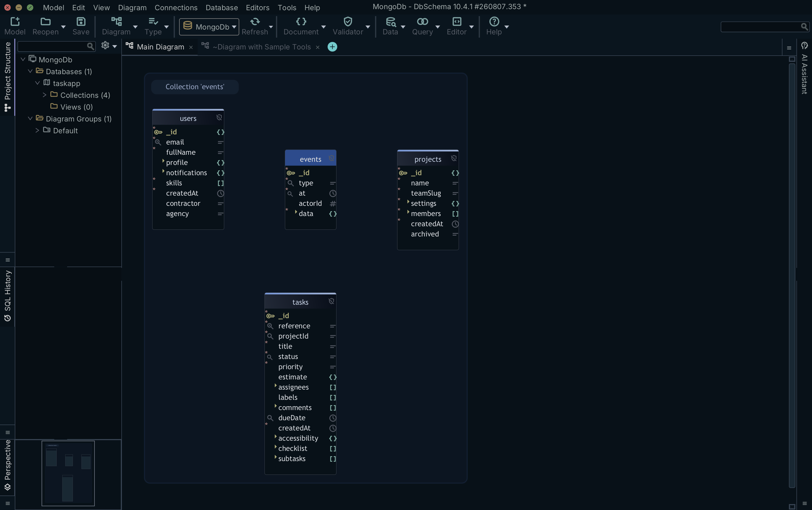Close the Diagram with Sample Tools tab

click(317, 48)
